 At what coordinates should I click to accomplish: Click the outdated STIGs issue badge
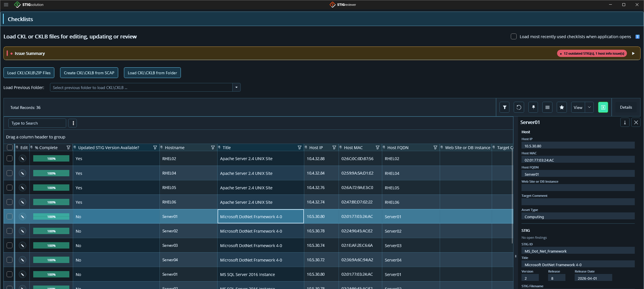tap(592, 53)
